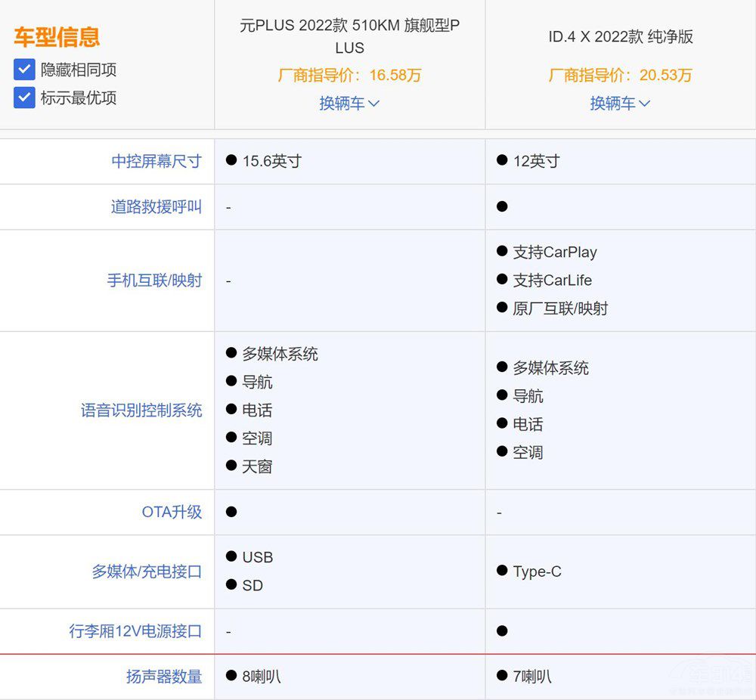Viewport: 756px width, 700px height.
Task: Open the 行李厢12V电源接口 parameter link
Action: click(135, 631)
